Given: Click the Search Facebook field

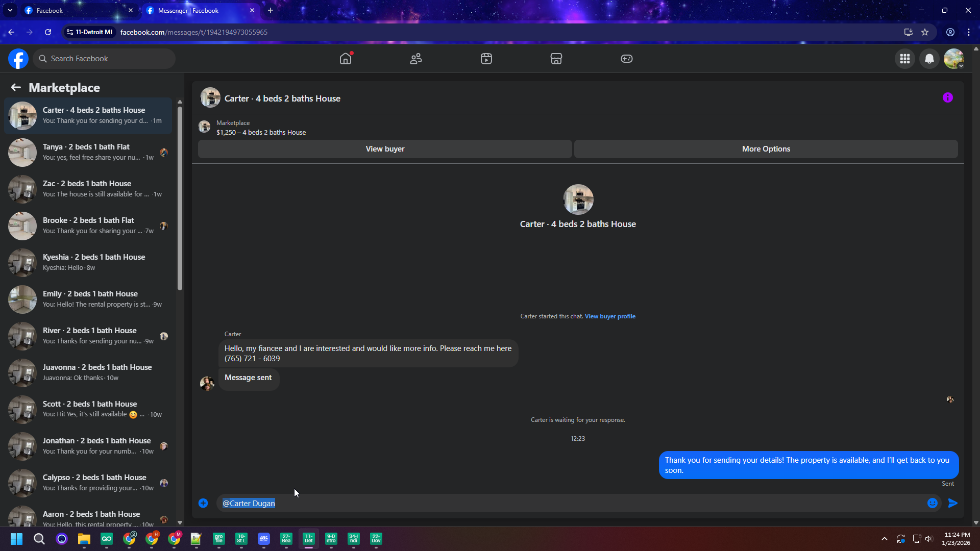Looking at the screenshot, I should (x=105, y=59).
